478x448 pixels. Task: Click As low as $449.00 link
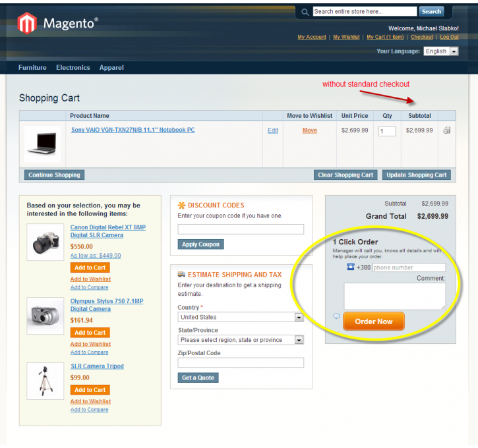click(96, 256)
